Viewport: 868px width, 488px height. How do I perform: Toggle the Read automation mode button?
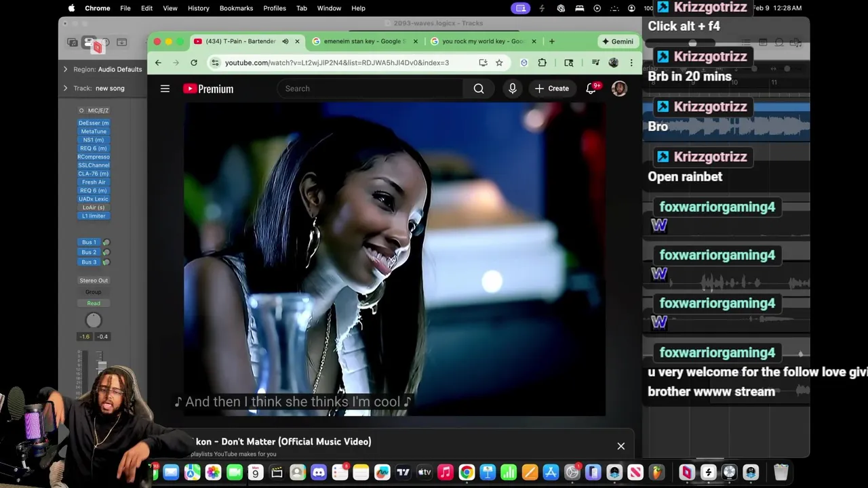94,303
